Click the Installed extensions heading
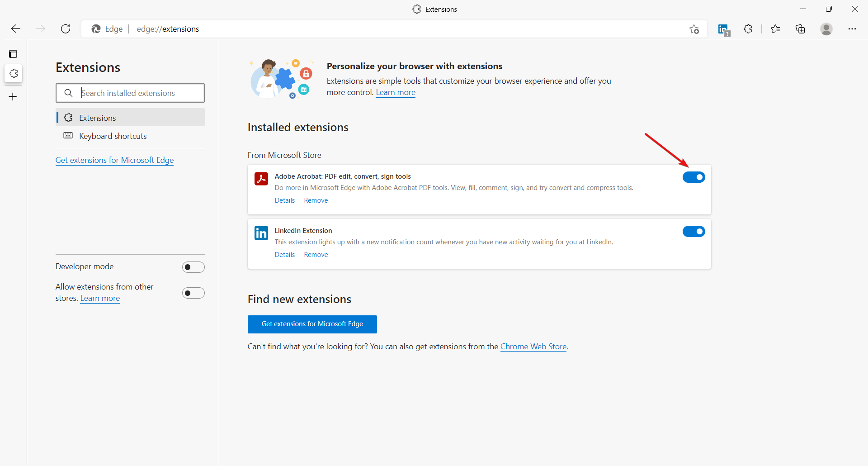This screenshot has width=868, height=466. click(x=298, y=128)
